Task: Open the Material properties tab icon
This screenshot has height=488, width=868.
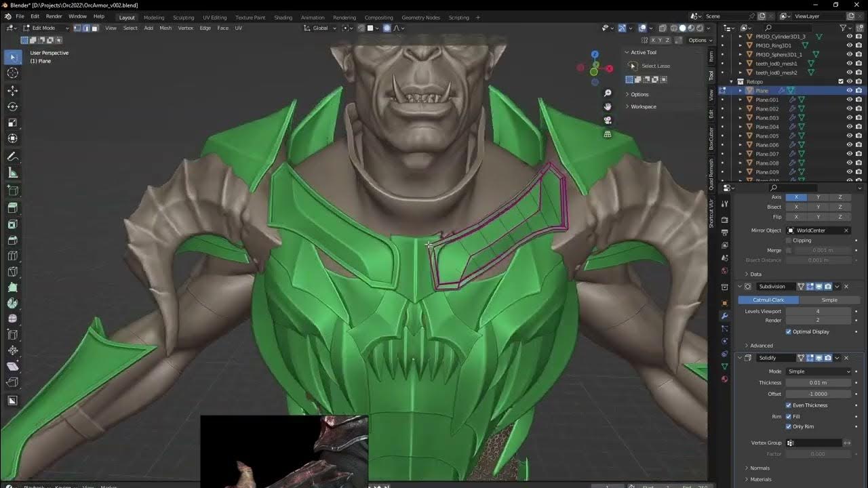Action: pyautogui.click(x=725, y=379)
